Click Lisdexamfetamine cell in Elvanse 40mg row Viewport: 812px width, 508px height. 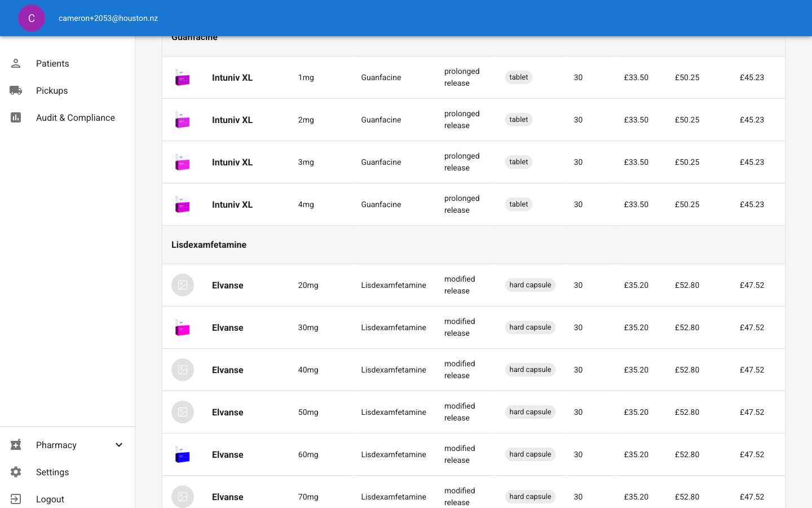click(394, 370)
